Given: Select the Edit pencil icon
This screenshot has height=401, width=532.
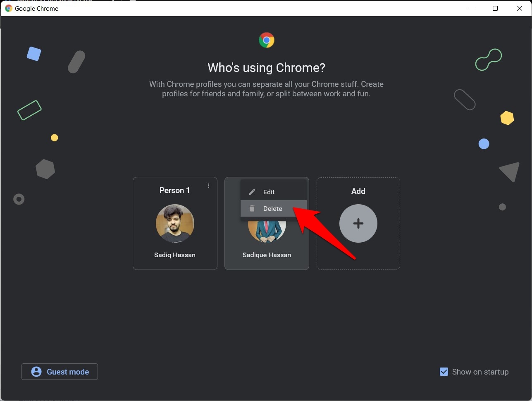Looking at the screenshot, I should [252, 192].
